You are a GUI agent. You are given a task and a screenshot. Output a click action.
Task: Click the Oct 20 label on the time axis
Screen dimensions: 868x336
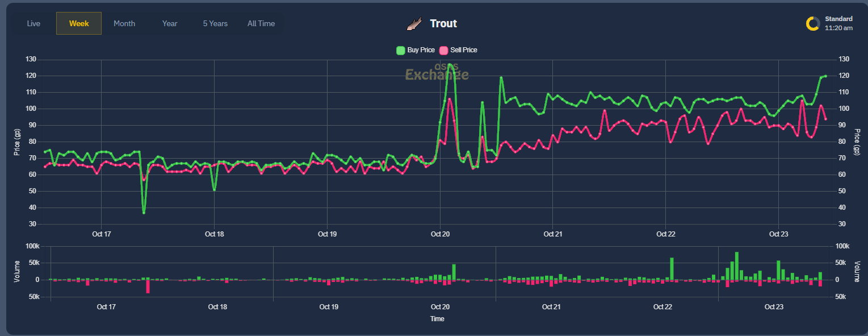click(x=440, y=234)
